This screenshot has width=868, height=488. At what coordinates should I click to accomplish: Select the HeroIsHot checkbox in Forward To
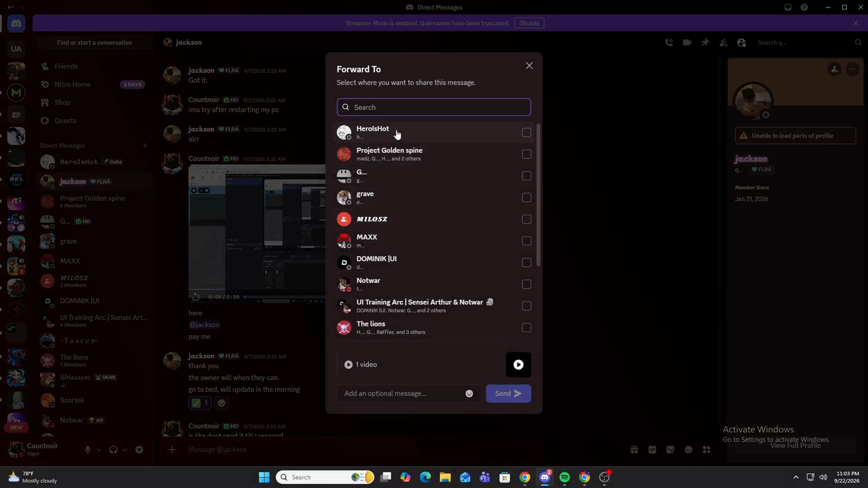[526, 132]
